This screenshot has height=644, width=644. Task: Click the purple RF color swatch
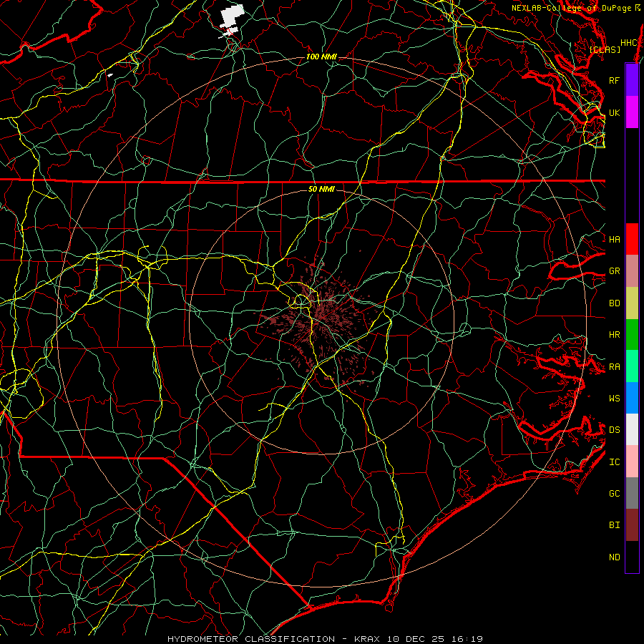pos(632,80)
